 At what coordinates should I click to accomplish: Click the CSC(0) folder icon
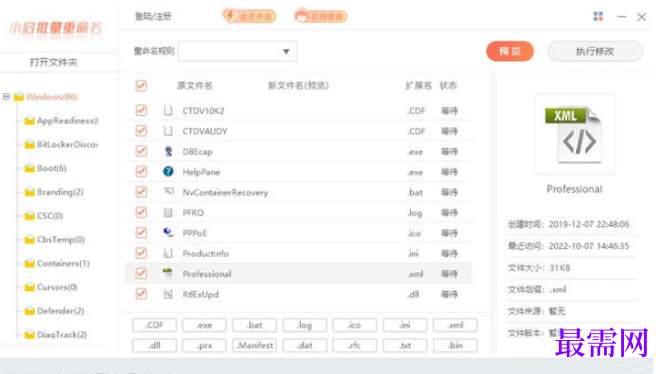[30, 216]
